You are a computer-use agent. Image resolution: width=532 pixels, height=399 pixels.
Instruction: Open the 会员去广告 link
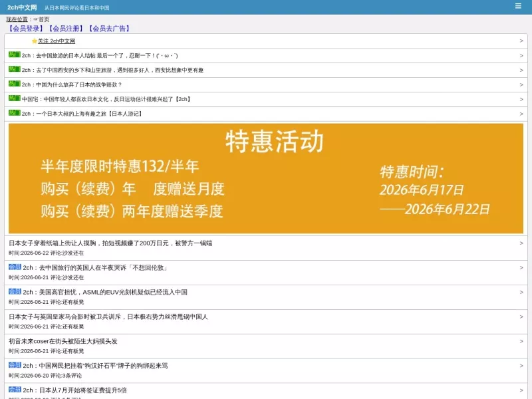click(109, 29)
